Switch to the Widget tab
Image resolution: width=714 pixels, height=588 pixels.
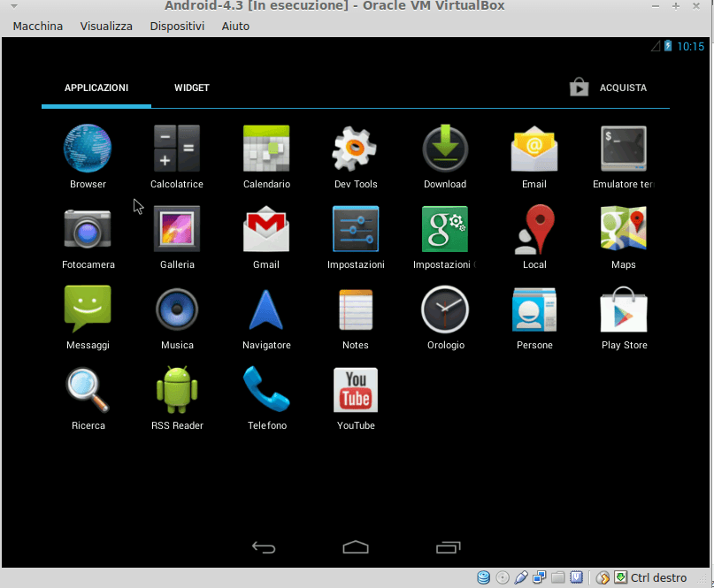click(192, 88)
